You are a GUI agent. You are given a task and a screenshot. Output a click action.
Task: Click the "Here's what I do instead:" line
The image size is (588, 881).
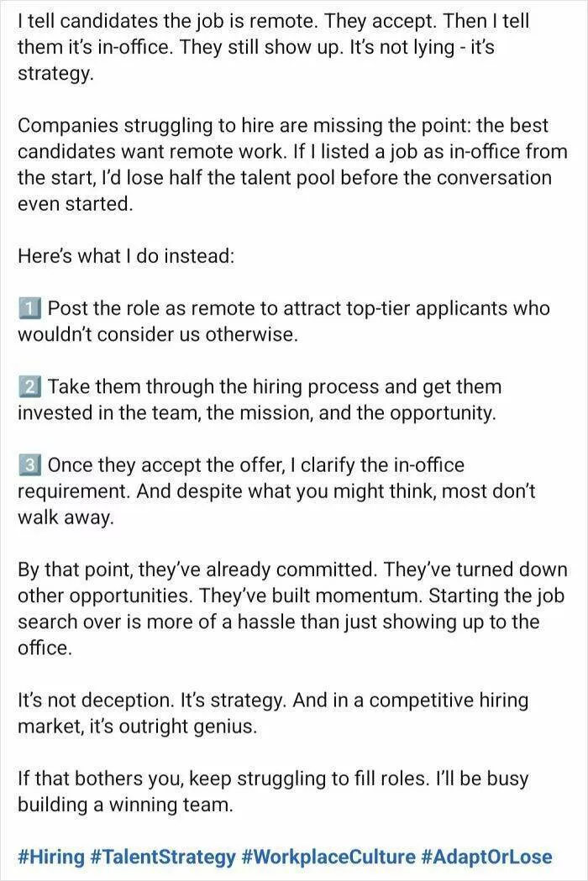(125, 256)
